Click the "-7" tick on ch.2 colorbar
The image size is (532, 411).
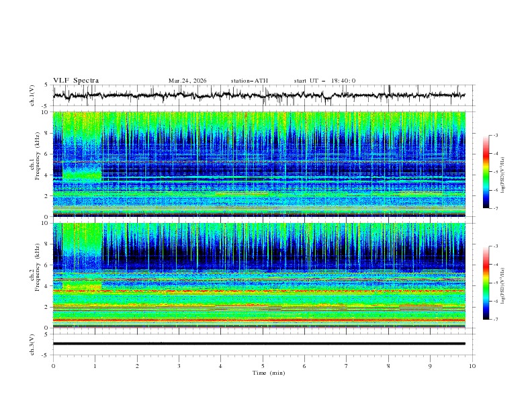(496, 320)
